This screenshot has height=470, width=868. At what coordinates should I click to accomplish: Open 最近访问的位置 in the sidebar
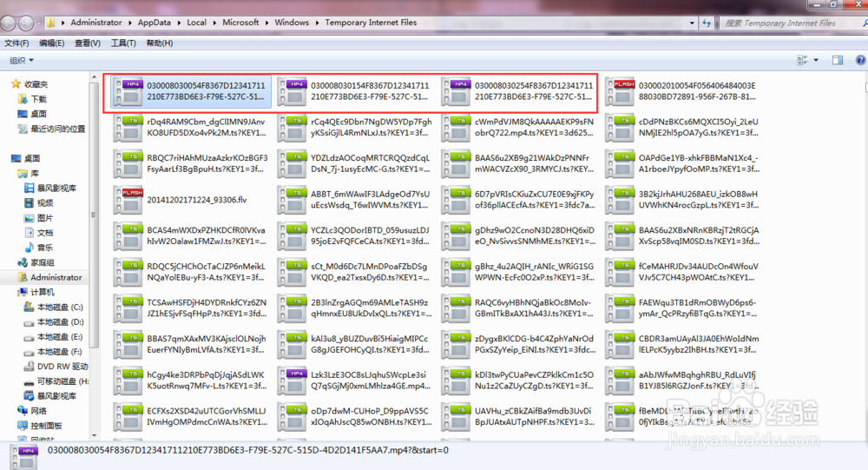click(51, 129)
